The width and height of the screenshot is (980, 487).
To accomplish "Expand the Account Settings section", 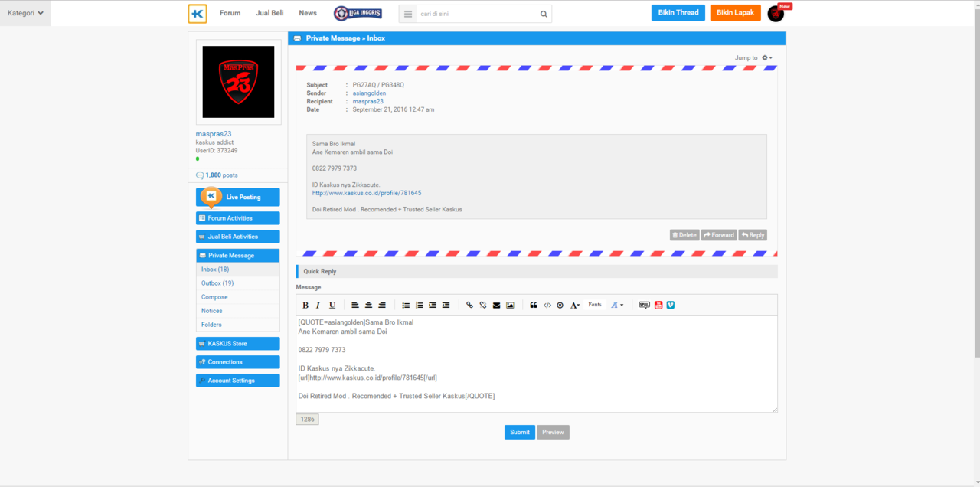I will tap(237, 380).
